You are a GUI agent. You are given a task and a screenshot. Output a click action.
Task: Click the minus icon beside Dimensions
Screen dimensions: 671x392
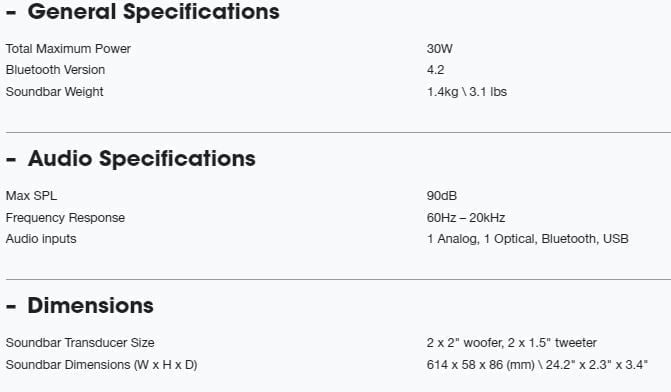(11, 307)
